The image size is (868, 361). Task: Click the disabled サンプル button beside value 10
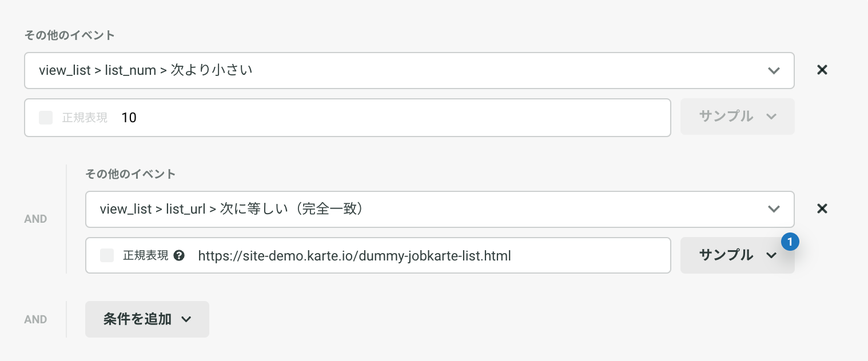pos(738,117)
